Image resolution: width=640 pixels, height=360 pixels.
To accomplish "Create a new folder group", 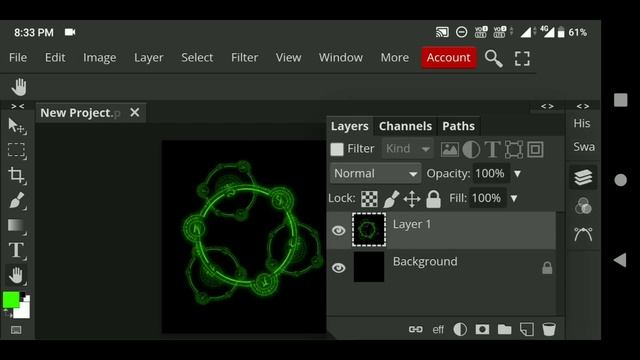I will coord(504,329).
